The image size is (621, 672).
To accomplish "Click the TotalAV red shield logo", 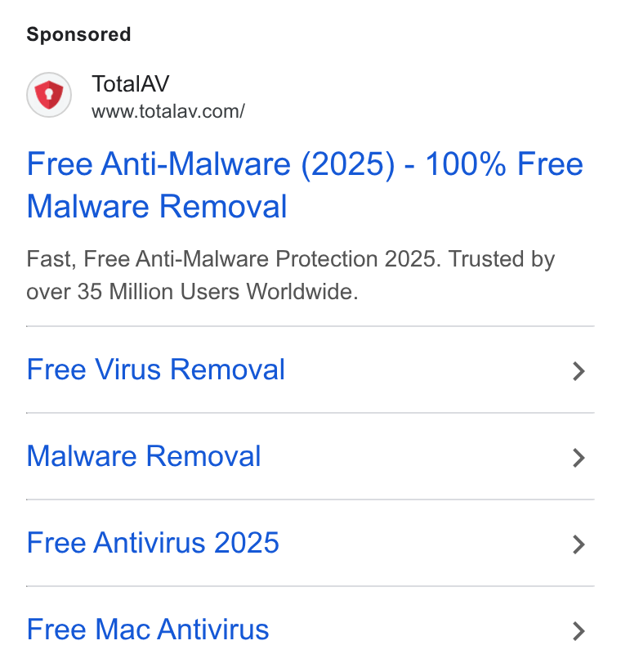I will click(x=49, y=95).
